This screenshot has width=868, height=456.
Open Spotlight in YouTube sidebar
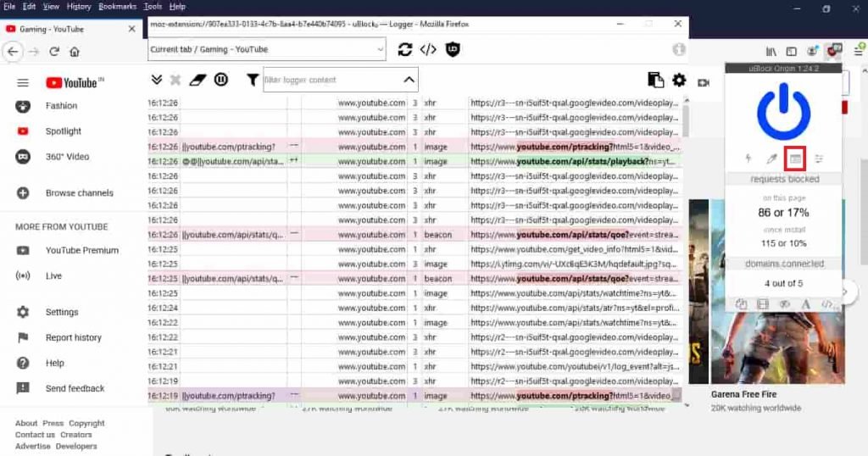(x=63, y=131)
